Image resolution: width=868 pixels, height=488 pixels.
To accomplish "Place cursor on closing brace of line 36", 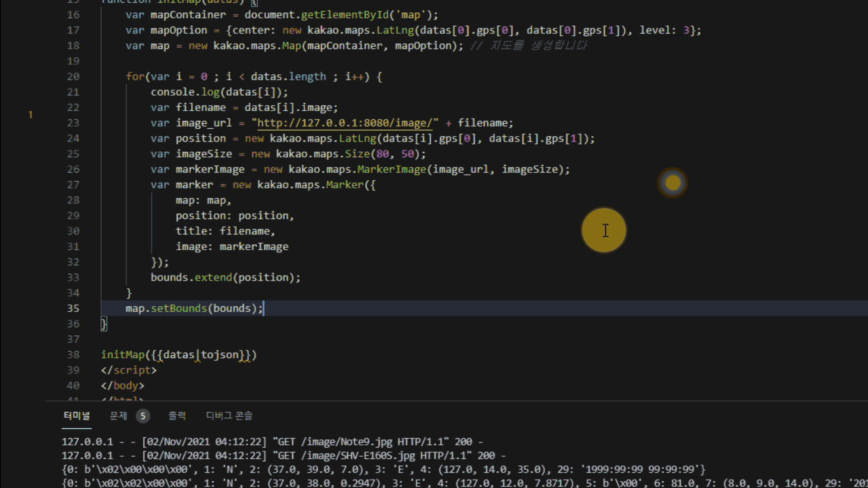I will coord(104,324).
